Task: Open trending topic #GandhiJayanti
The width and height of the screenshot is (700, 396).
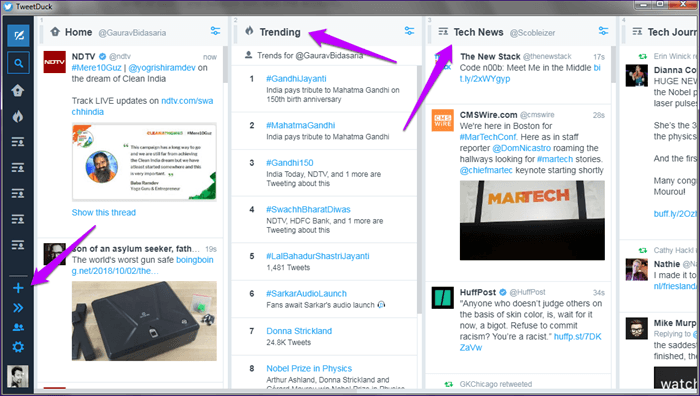Action: pyautogui.click(x=296, y=79)
